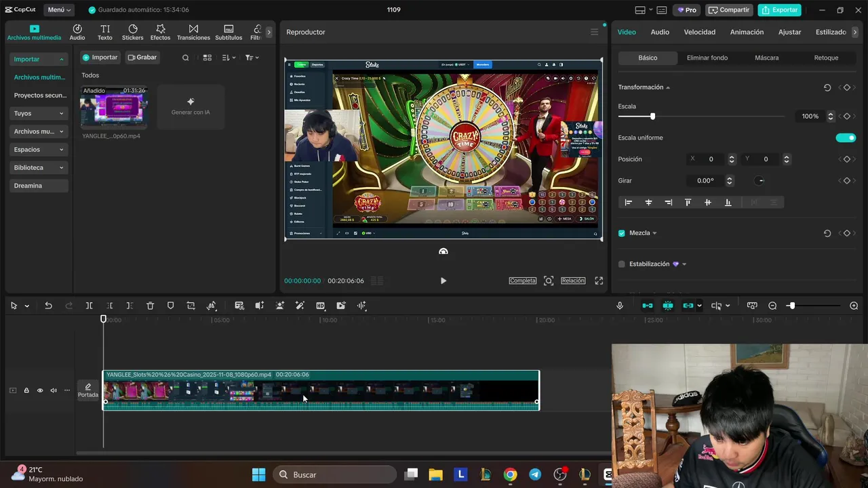Screen dimensions: 868x488
Task: Click the Grabar button
Action: coord(142,58)
